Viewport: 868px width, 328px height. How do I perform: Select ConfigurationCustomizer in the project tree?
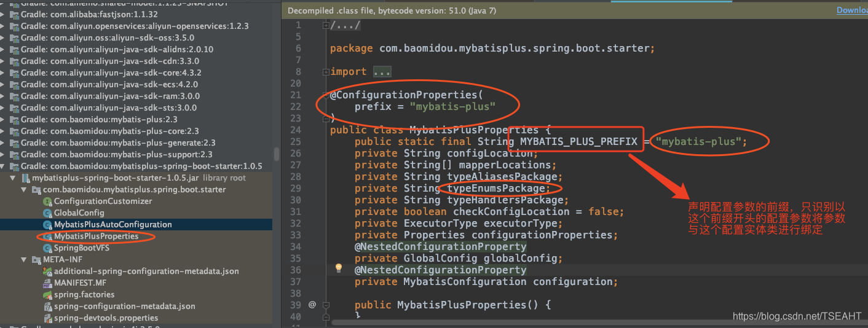[103, 201]
